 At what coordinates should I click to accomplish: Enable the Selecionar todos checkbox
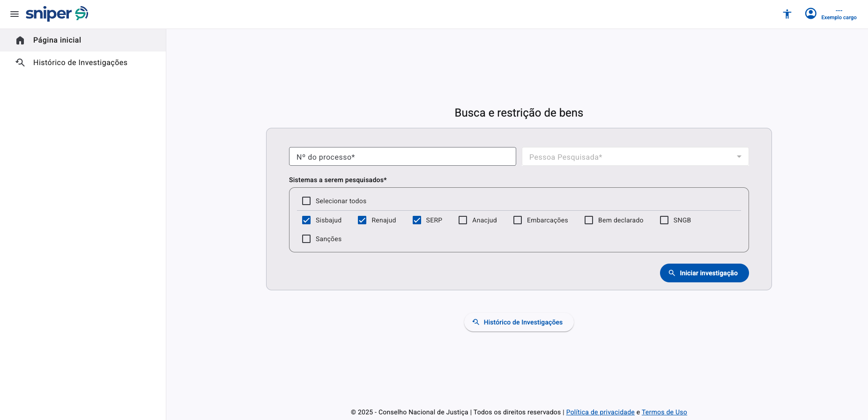pos(306,201)
